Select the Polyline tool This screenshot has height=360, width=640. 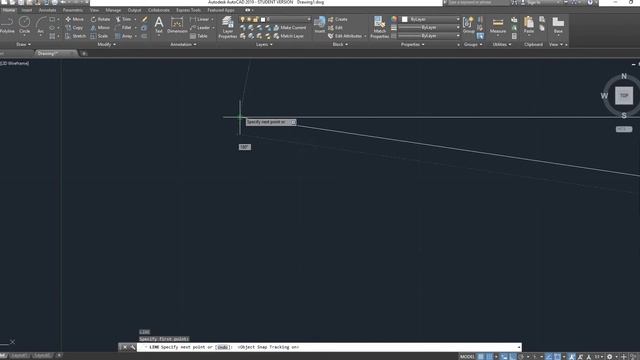[x=7, y=24]
